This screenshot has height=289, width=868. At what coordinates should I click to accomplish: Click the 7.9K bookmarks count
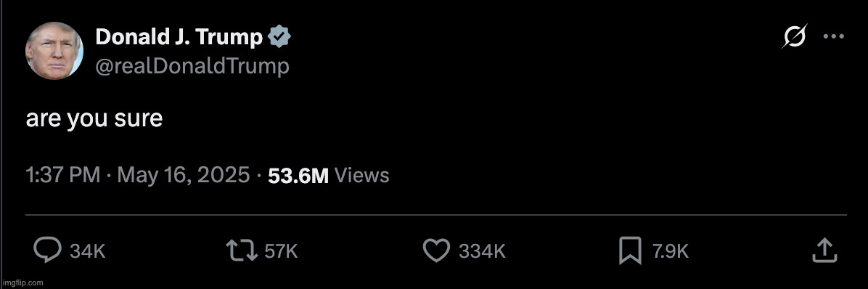pos(670,252)
